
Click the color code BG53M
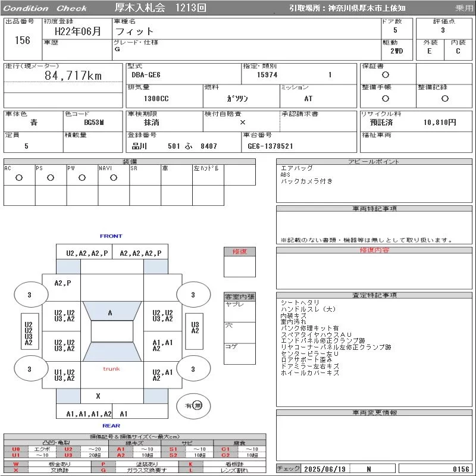coord(94,123)
